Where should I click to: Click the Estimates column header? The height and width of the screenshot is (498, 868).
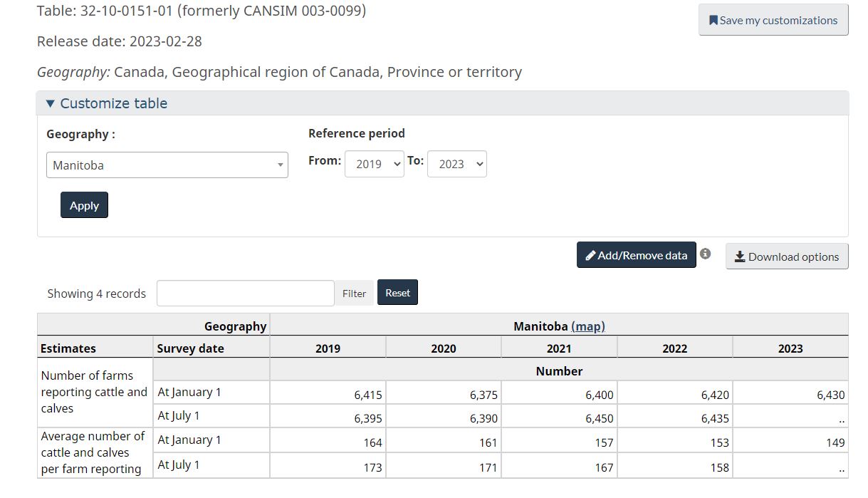pyautogui.click(x=68, y=348)
